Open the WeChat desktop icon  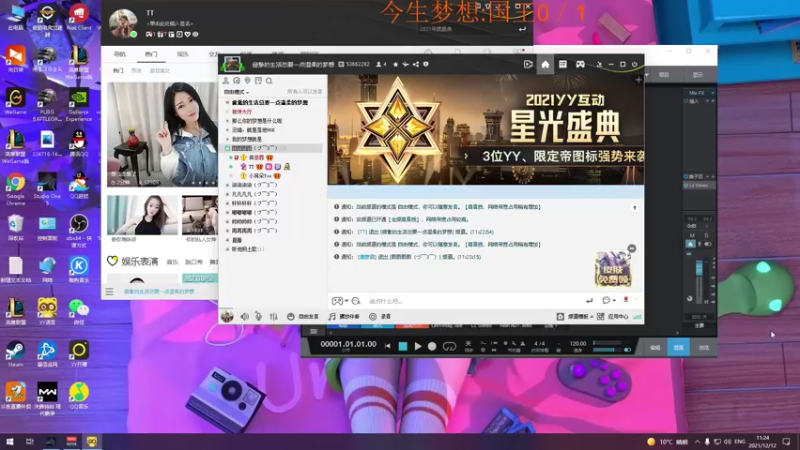tap(79, 311)
